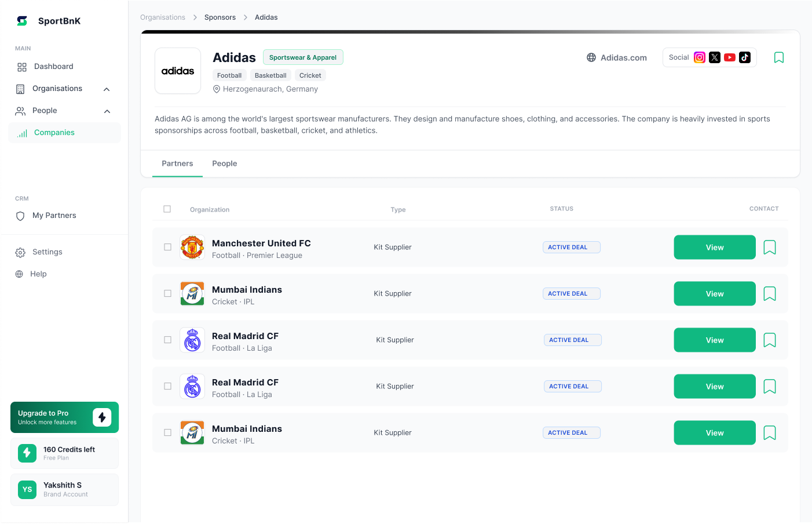Screen dimensions: 812x524
Task: Select all rows with header checkbox
Action: (x=167, y=209)
